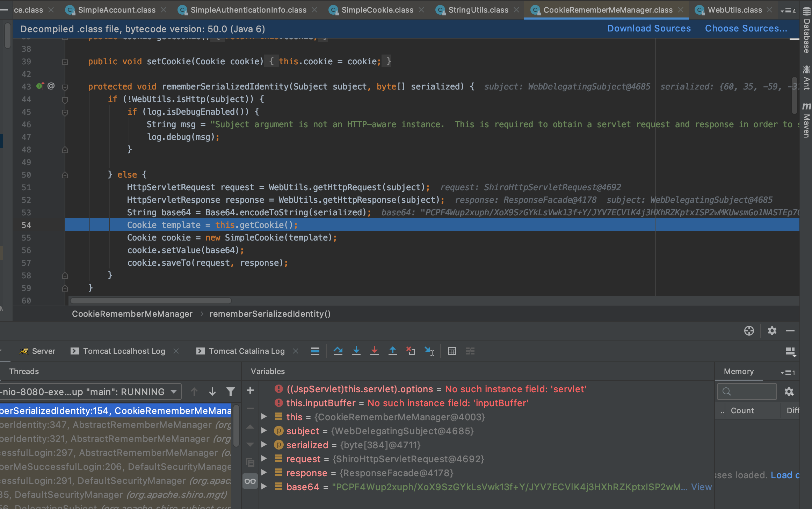Collapse rememberSerializedIdentity method fold at line 43
The width and height of the screenshot is (812, 509).
pyautogui.click(x=65, y=87)
